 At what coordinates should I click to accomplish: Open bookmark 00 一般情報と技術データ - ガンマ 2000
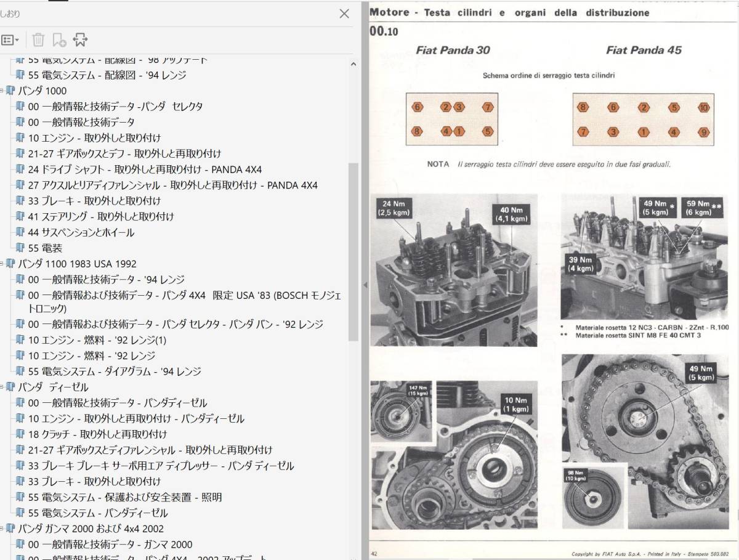tap(110, 545)
